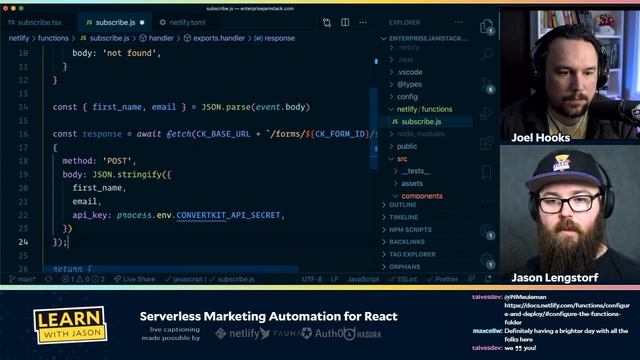Click the Prettier status bar item

click(442, 279)
